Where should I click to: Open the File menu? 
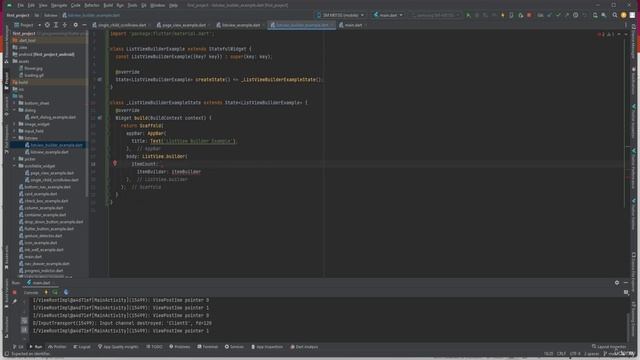click(x=20, y=5)
